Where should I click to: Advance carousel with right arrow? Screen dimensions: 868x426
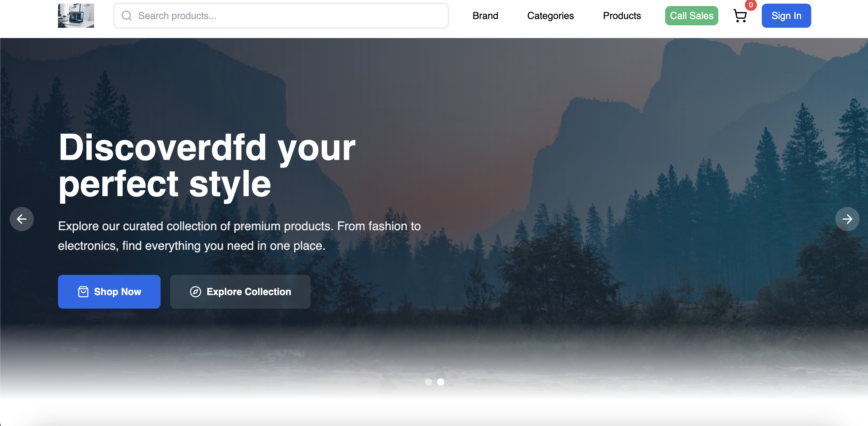(x=847, y=219)
